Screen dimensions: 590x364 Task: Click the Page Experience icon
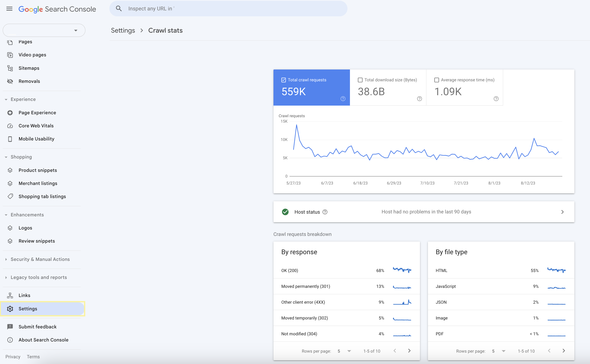tap(10, 113)
